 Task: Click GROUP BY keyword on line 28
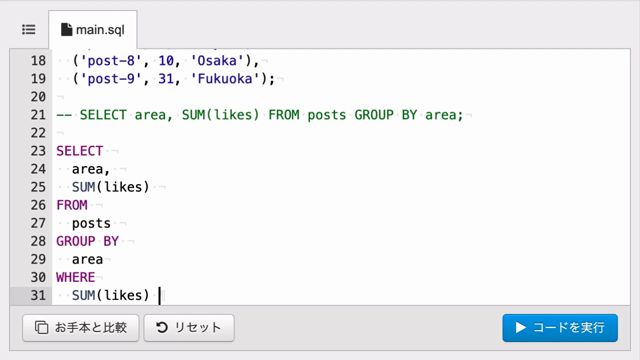click(87, 241)
